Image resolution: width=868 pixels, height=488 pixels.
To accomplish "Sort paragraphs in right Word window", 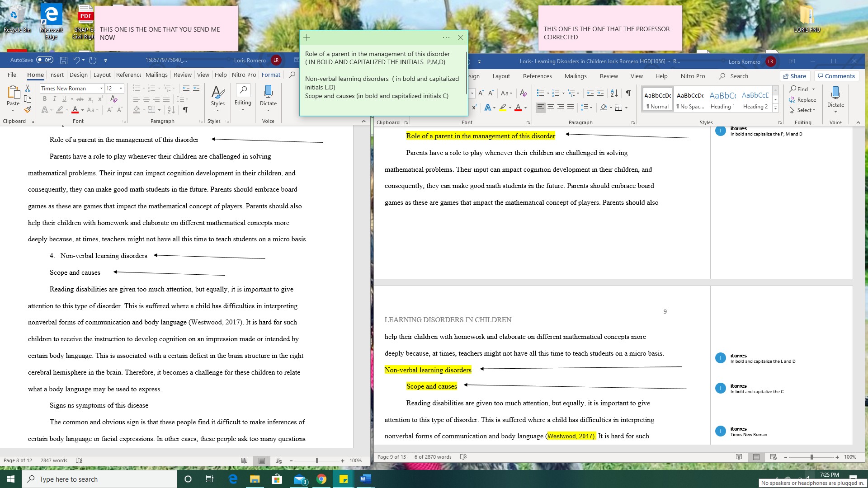I will [x=614, y=93].
